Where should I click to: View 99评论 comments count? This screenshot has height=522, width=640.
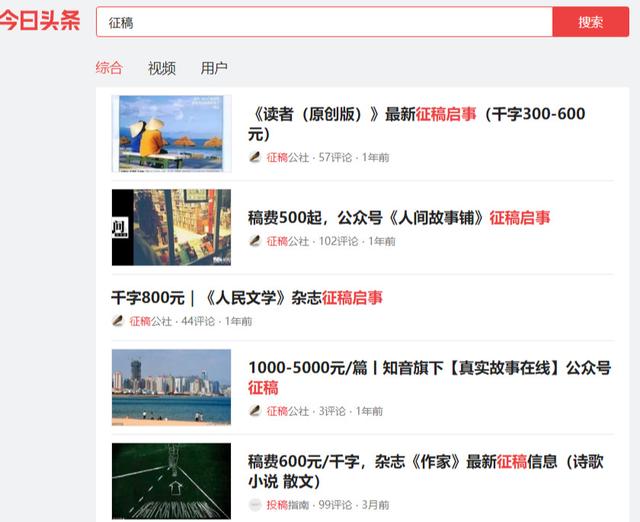[335, 505]
